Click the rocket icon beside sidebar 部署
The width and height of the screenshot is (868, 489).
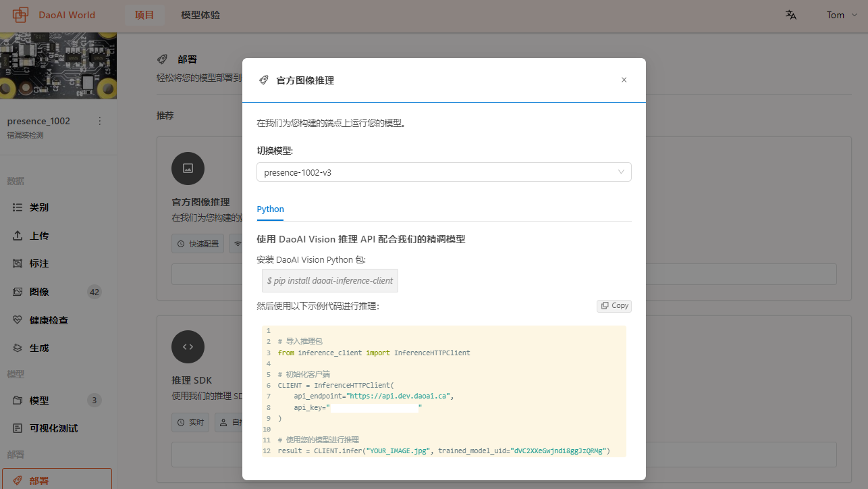coord(18,481)
